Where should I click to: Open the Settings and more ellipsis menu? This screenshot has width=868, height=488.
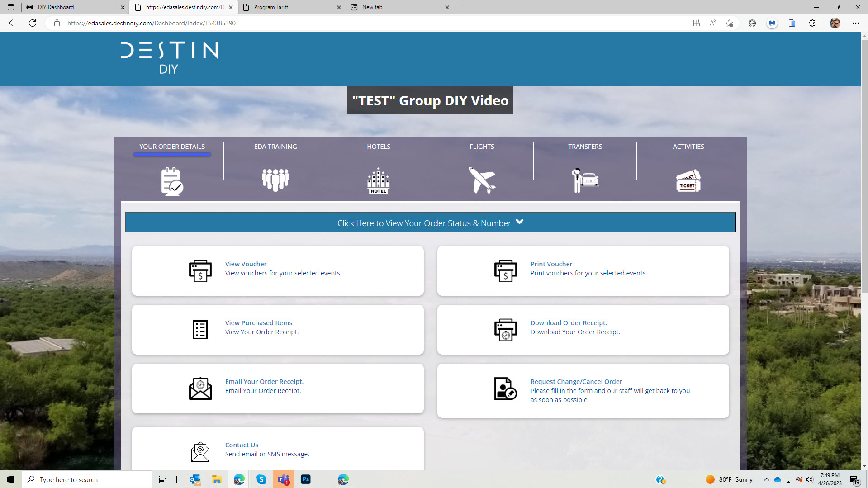pyautogui.click(x=856, y=23)
